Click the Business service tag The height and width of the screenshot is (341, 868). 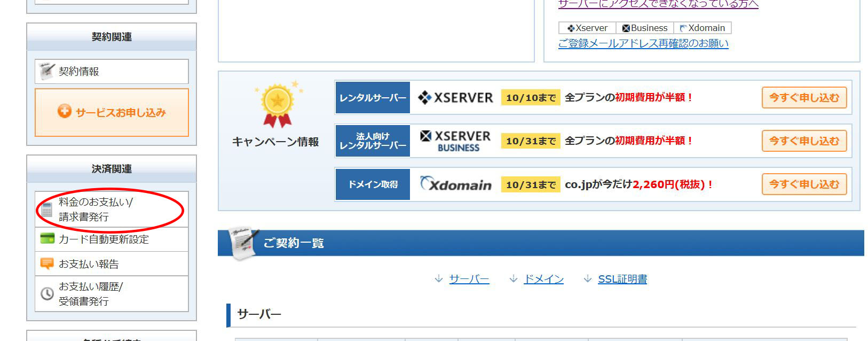click(645, 28)
